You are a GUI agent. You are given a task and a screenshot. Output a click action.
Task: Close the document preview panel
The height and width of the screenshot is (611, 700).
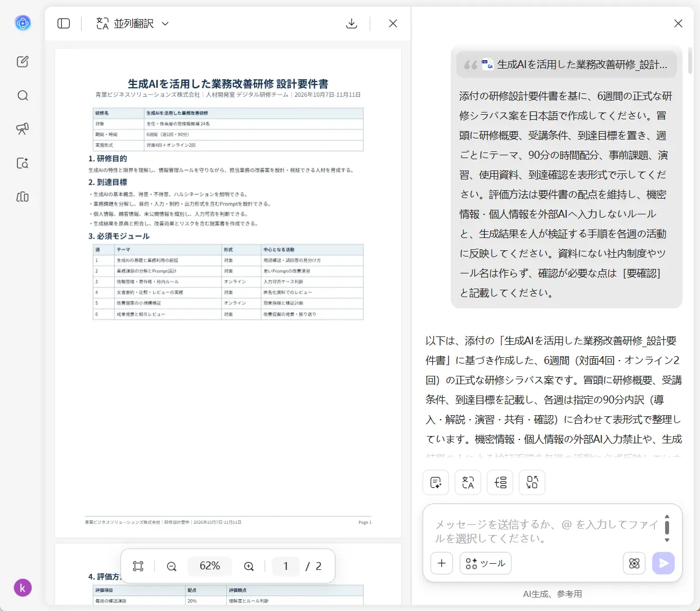(393, 24)
